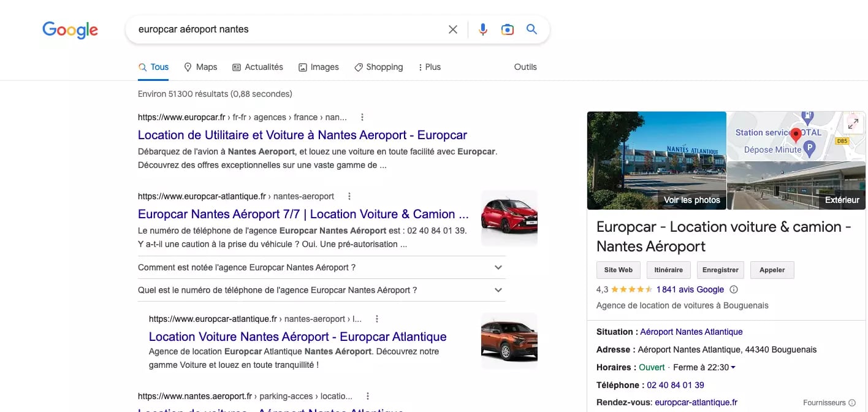Open Google Lens via the camera icon
The height and width of the screenshot is (412, 868).
pos(507,29)
